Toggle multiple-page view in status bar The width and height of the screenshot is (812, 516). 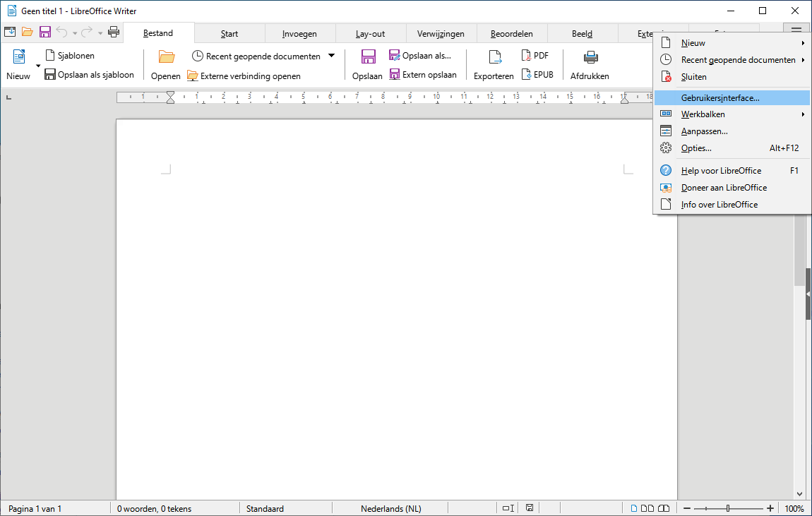click(x=647, y=508)
